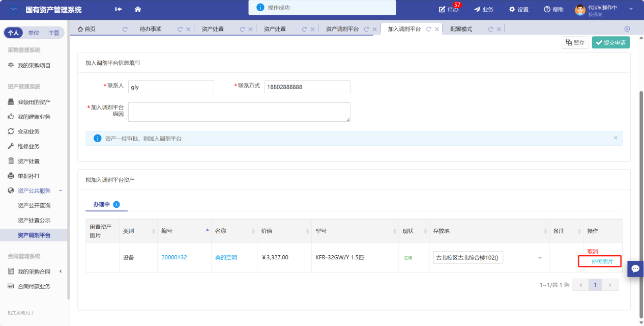Image resolution: width=644 pixels, height=326 pixels.
Task: Open 设置 from the top bar
Action: (518, 9)
